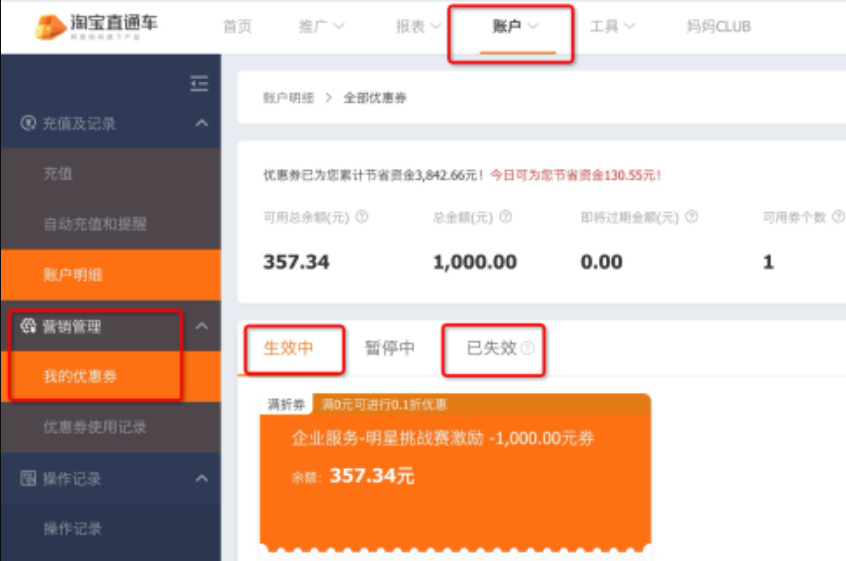The height and width of the screenshot is (561, 846).
Task: Open 充值 in the sidebar
Action: (111, 174)
